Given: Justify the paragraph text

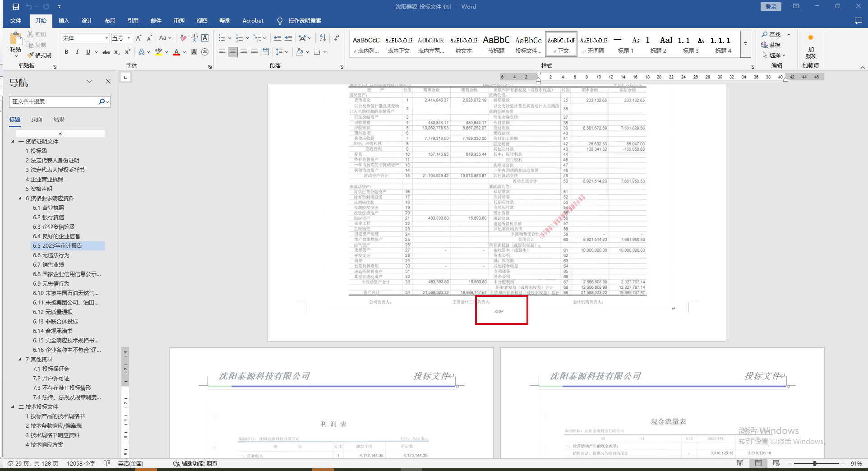Looking at the screenshot, I should (x=254, y=52).
